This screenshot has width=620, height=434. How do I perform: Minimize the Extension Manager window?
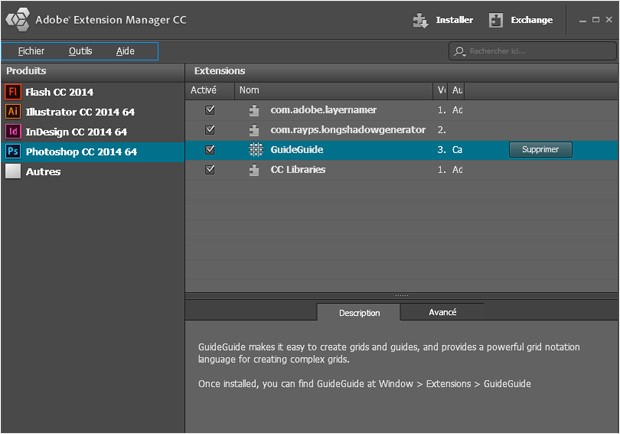point(582,20)
